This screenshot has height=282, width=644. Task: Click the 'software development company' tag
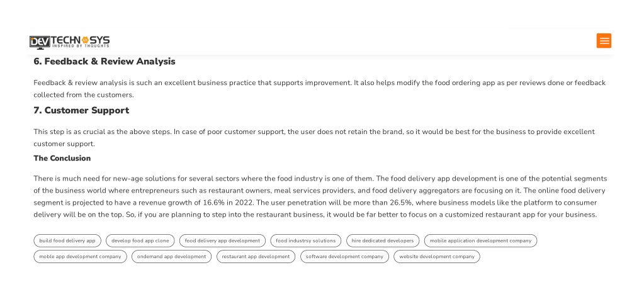click(344, 257)
